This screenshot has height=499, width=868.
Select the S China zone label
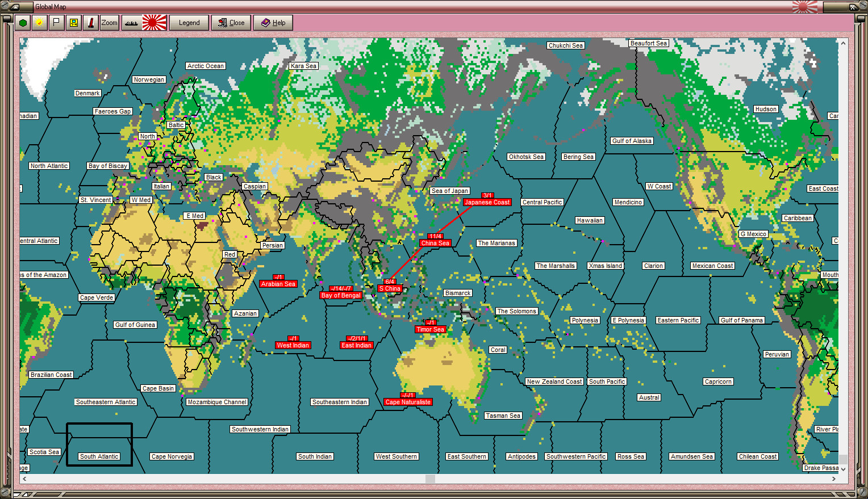click(390, 288)
